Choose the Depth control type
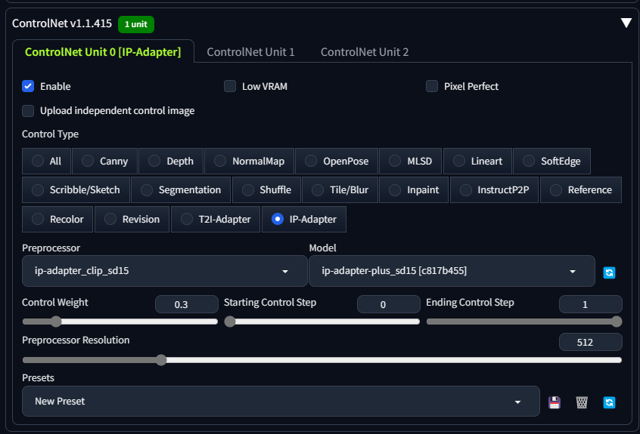 171,161
